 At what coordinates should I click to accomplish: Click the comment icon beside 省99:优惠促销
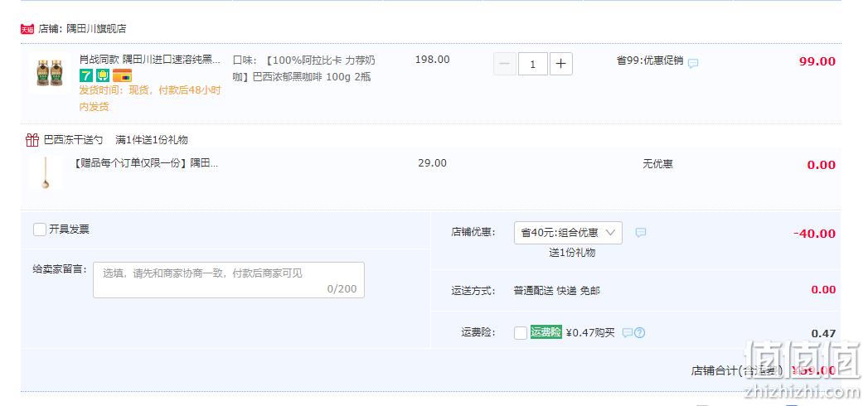(693, 63)
